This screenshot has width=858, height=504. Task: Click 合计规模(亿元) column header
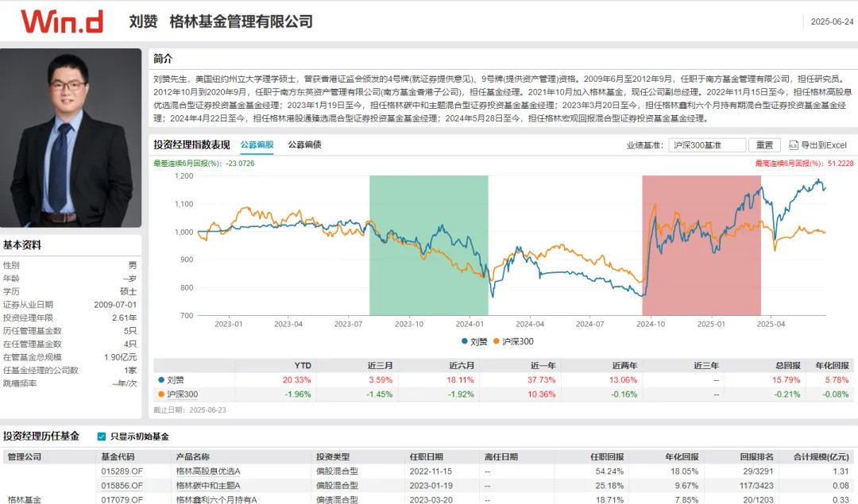821,457
